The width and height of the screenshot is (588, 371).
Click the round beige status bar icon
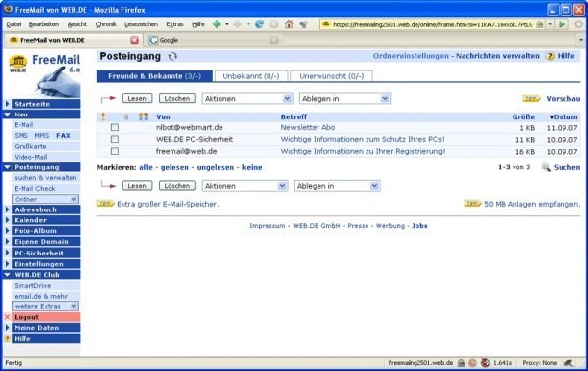click(x=473, y=363)
